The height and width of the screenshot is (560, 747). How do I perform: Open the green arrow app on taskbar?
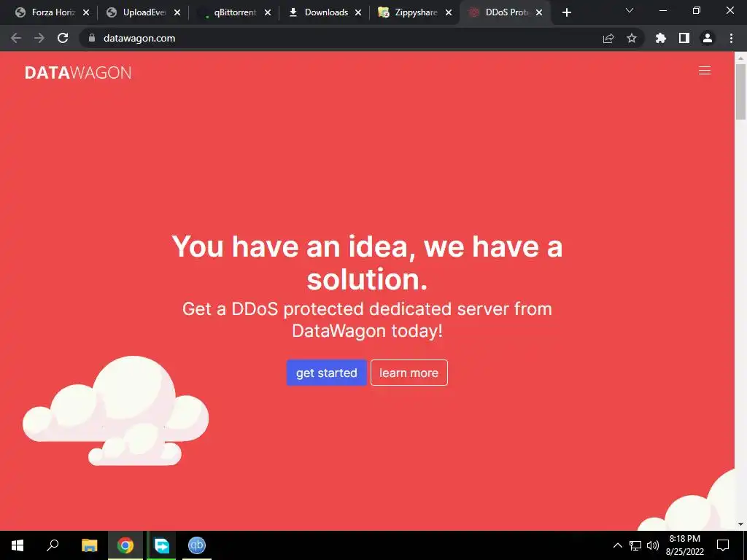161,545
